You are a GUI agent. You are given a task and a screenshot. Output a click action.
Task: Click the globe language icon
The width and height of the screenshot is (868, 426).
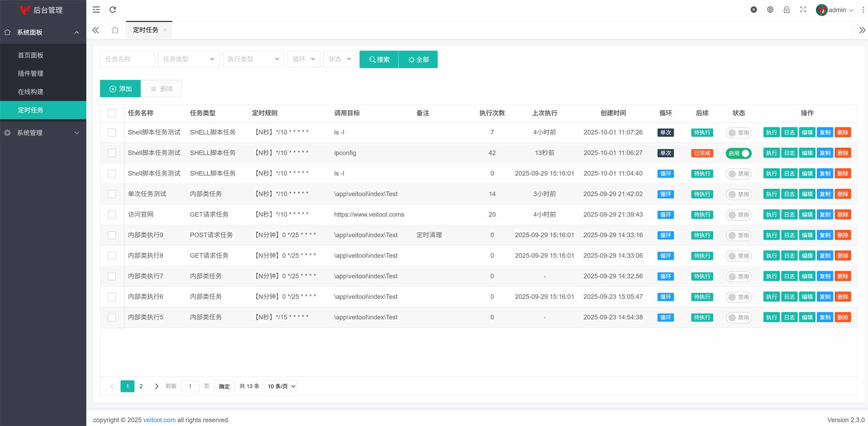coord(770,10)
